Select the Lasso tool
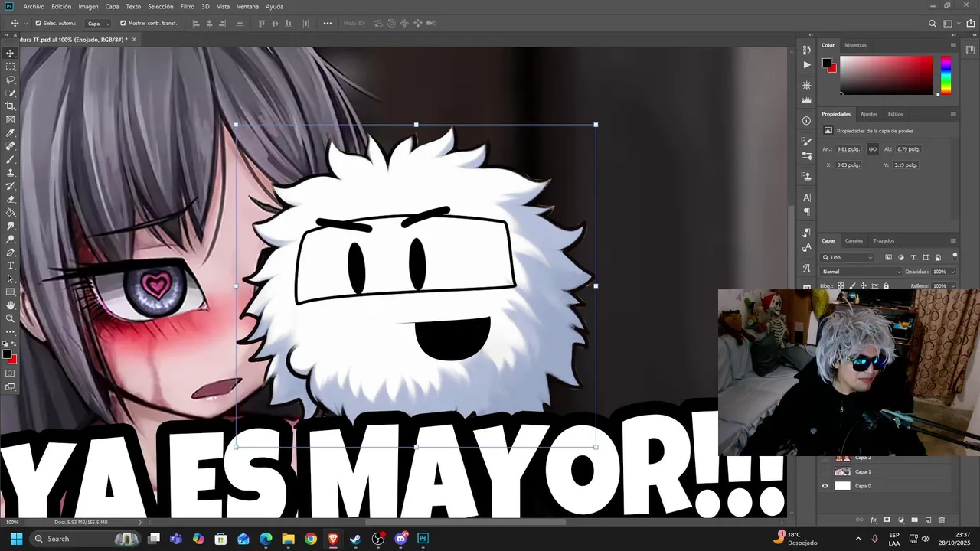 (10, 80)
